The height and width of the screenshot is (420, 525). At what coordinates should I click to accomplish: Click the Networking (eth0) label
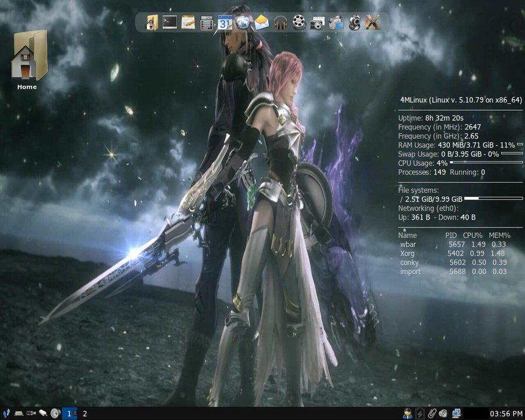pyautogui.click(x=428, y=208)
